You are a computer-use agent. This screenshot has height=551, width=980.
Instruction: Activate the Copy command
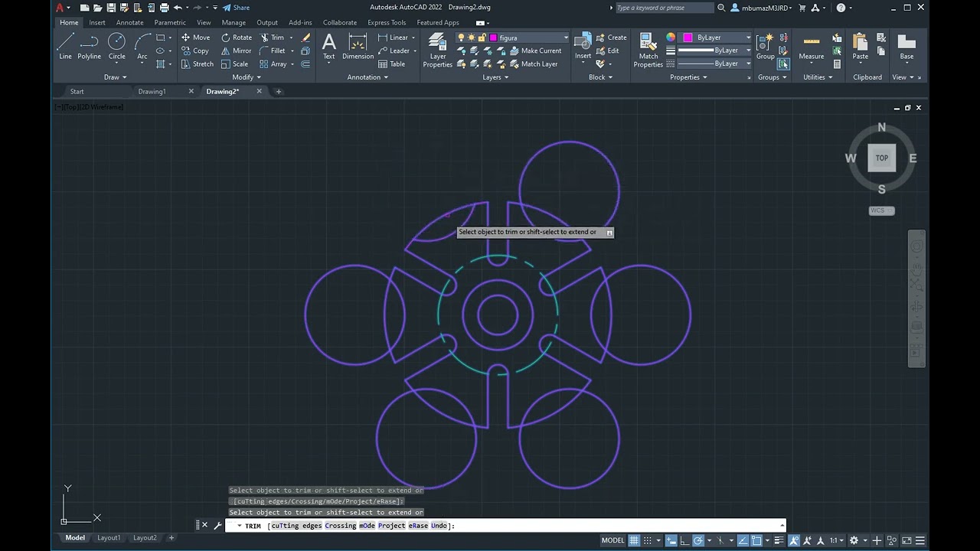pyautogui.click(x=195, y=51)
